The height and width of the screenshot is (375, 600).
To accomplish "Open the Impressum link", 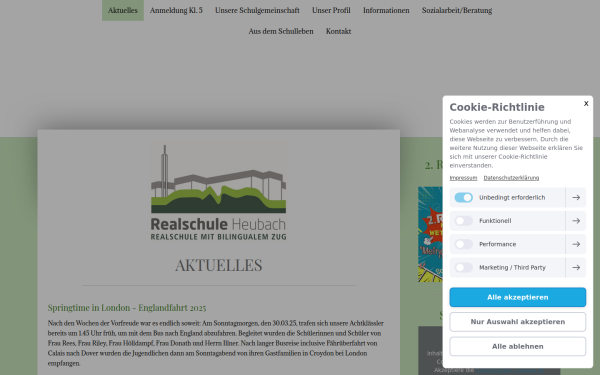I will click(x=463, y=178).
